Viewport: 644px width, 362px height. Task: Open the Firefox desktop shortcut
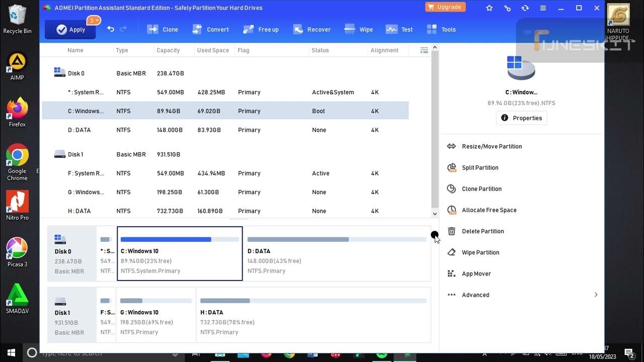tap(17, 112)
